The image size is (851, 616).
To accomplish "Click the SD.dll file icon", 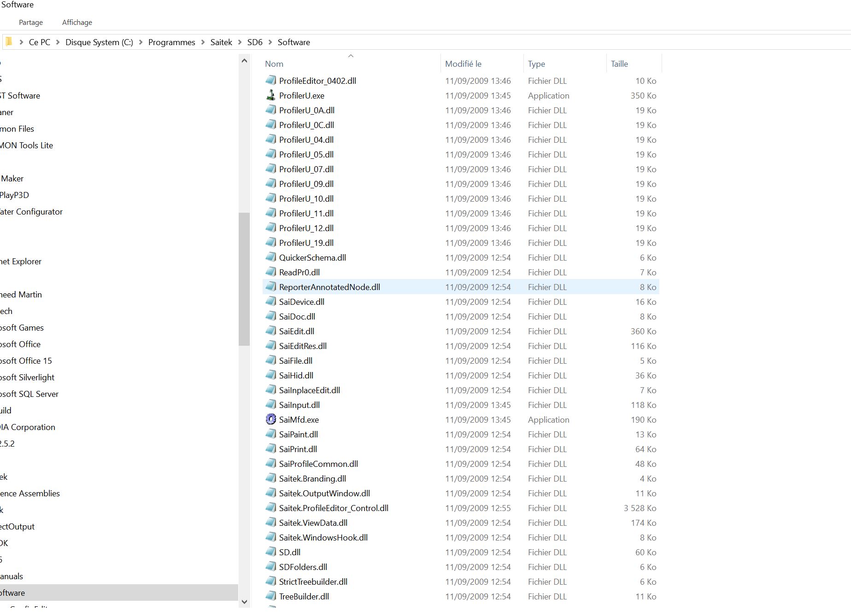I will [271, 552].
